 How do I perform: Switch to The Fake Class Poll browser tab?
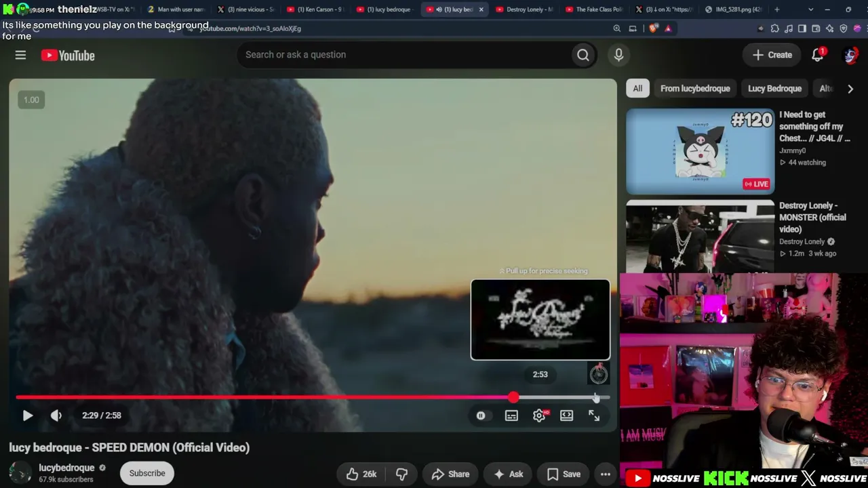(x=594, y=9)
